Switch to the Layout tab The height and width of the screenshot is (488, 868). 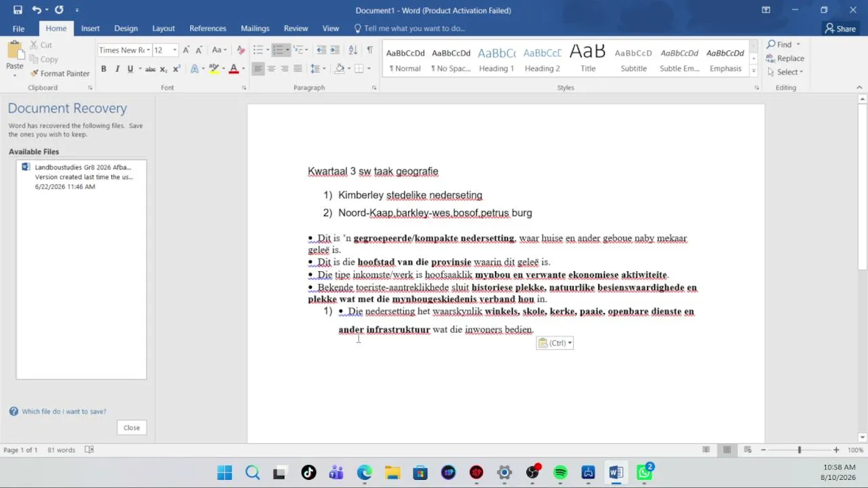pos(163,28)
